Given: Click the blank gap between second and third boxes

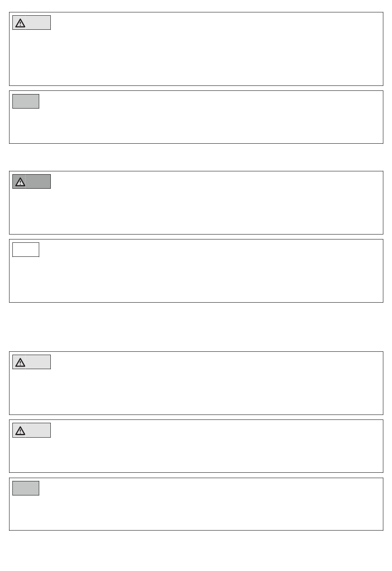Looking at the screenshot, I should click(x=196, y=157).
